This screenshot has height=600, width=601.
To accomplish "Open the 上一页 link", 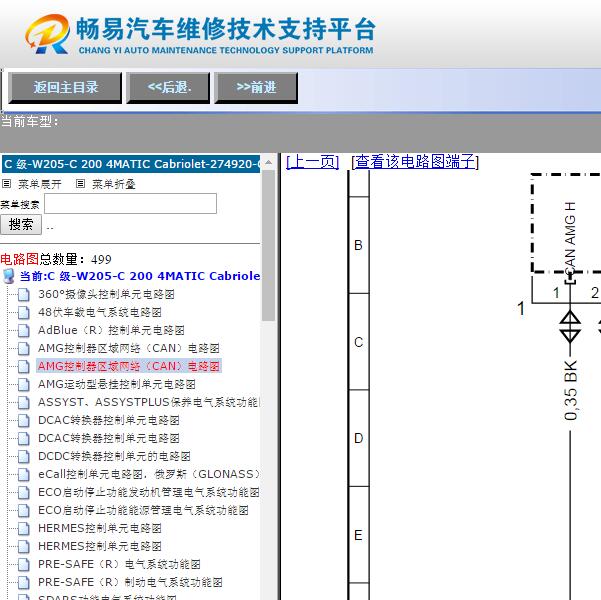I will (312, 161).
